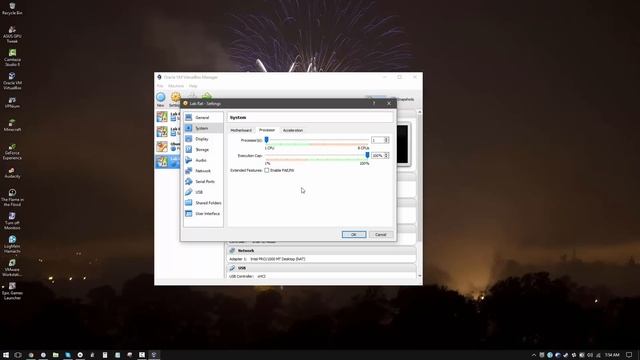Show hidden system tray icons

point(533,355)
